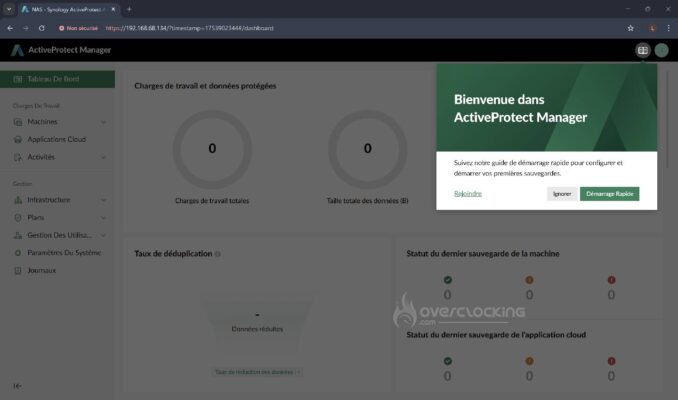This screenshot has height=400, width=678.
Task: Click the Démarrage Rapide button
Action: point(609,194)
